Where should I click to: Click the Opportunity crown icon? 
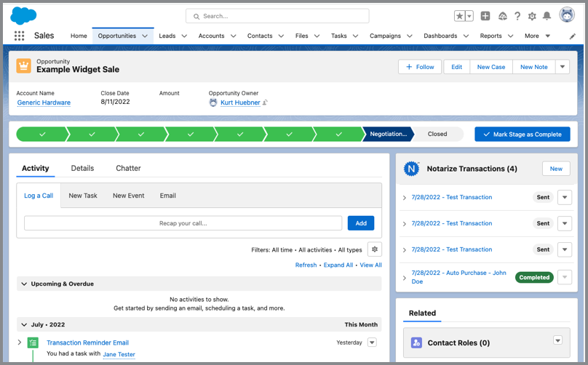click(x=23, y=66)
